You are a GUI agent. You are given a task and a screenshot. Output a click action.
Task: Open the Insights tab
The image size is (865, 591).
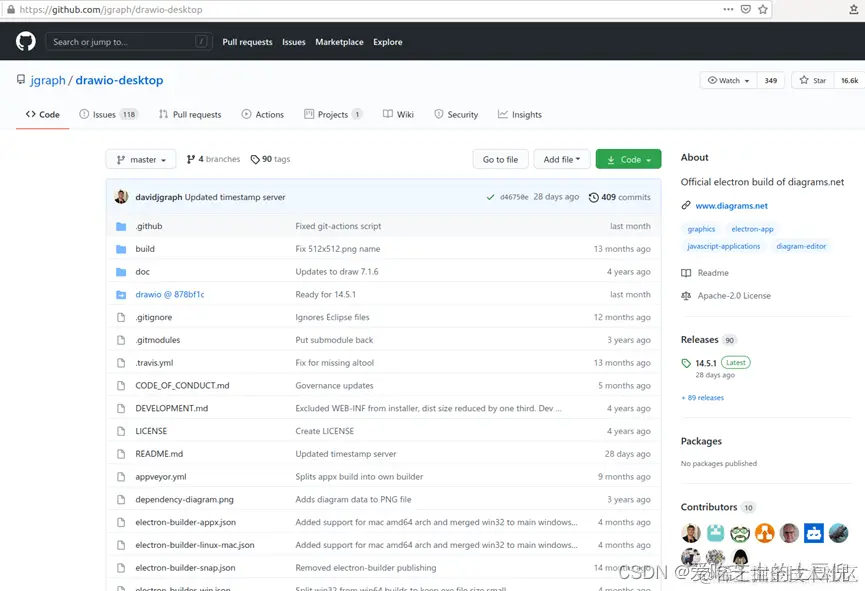point(520,114)
